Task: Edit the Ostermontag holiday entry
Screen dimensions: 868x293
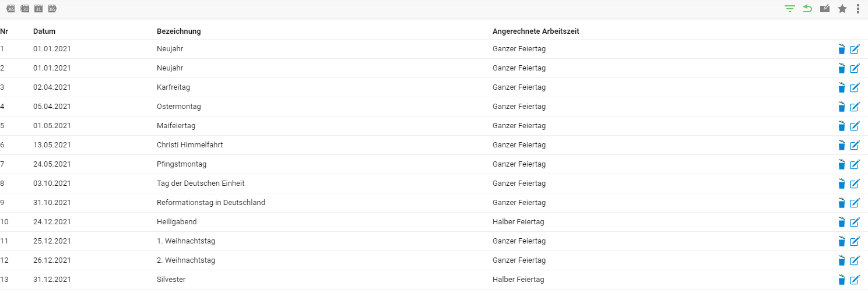Action: coord(855,107)
